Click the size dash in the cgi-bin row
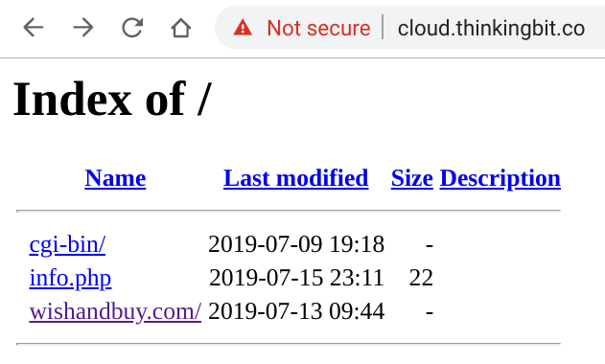 (x=430, y=245)
